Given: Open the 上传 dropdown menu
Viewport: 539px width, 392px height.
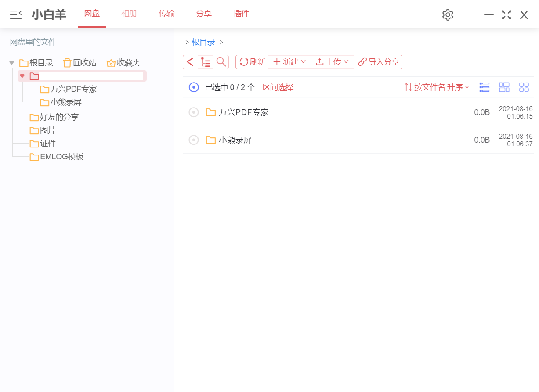Looking at the screenshot, I should [x=332, y=62].
